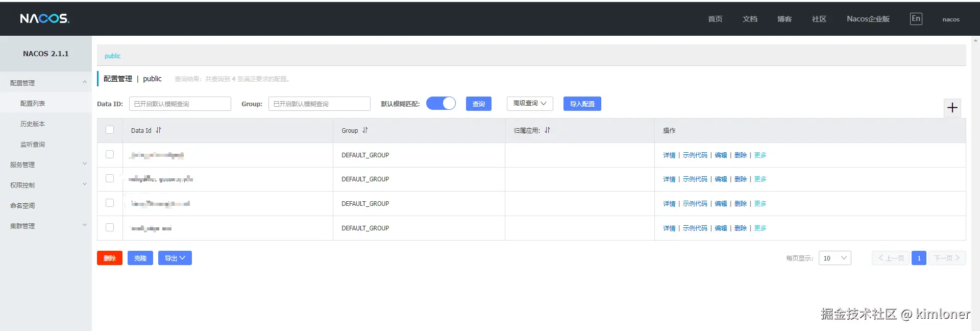Go to 首页 in top navigation
The image size is (980, 331).
click(x=715, y=19)
